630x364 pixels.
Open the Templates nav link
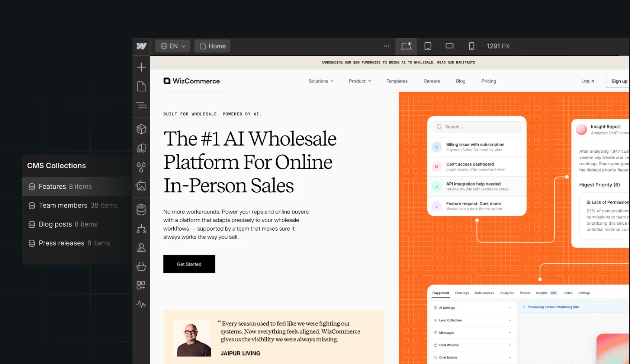(397, 81)
